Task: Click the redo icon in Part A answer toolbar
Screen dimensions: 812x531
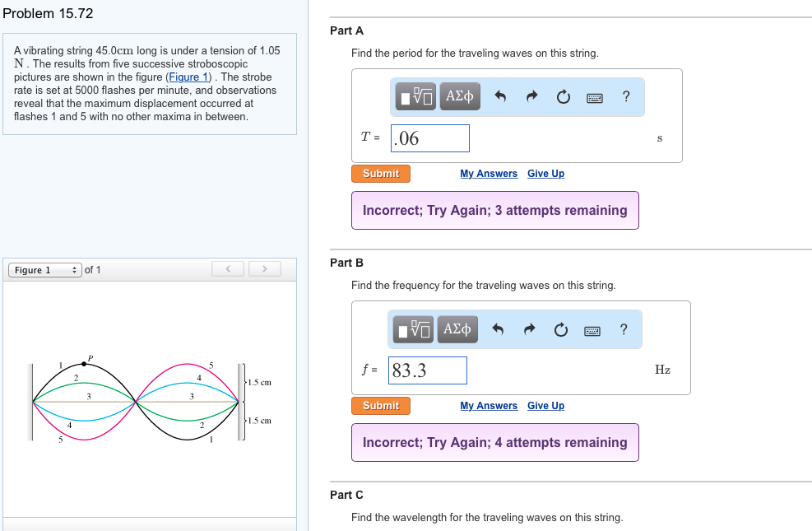Action: coord(531,96)
